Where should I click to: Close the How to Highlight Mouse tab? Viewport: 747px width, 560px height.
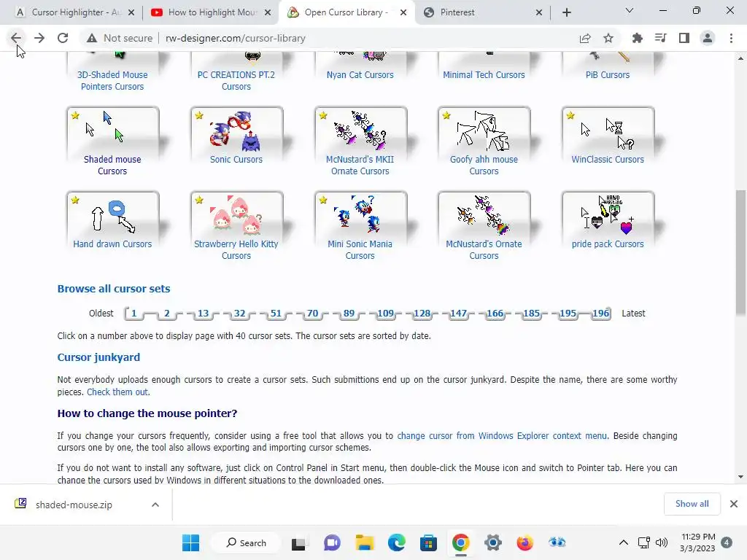(268, 12)
